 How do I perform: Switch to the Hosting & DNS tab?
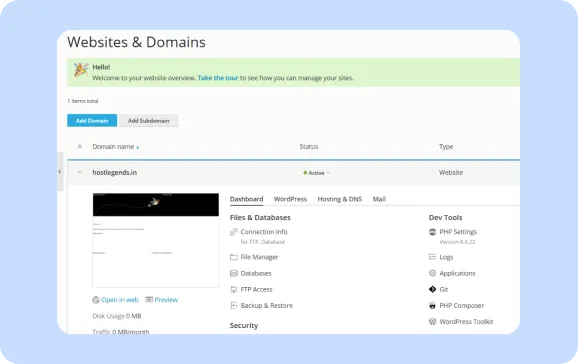click(340, 199)
